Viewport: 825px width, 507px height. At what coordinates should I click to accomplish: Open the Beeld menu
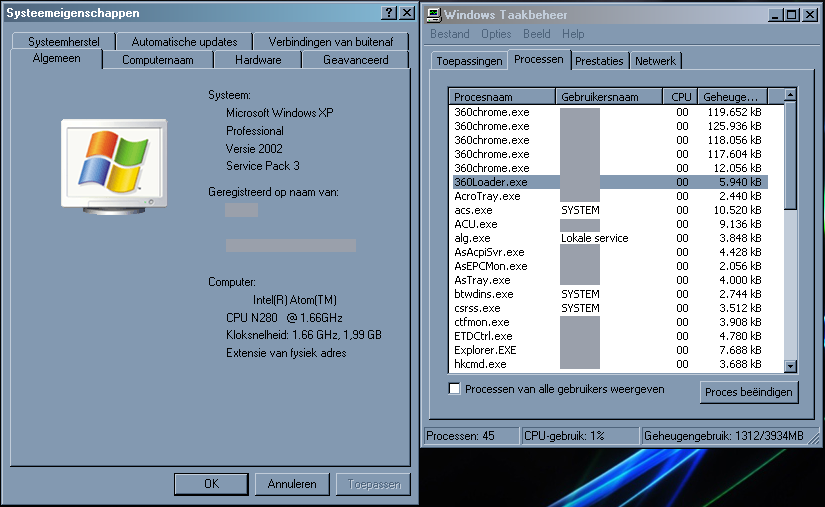pos(537,34)
